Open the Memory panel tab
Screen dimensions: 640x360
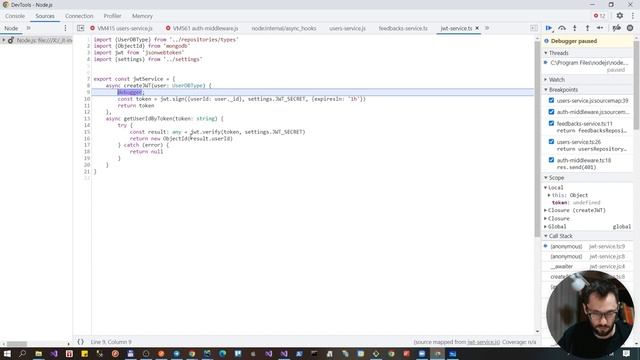point(142,16)
